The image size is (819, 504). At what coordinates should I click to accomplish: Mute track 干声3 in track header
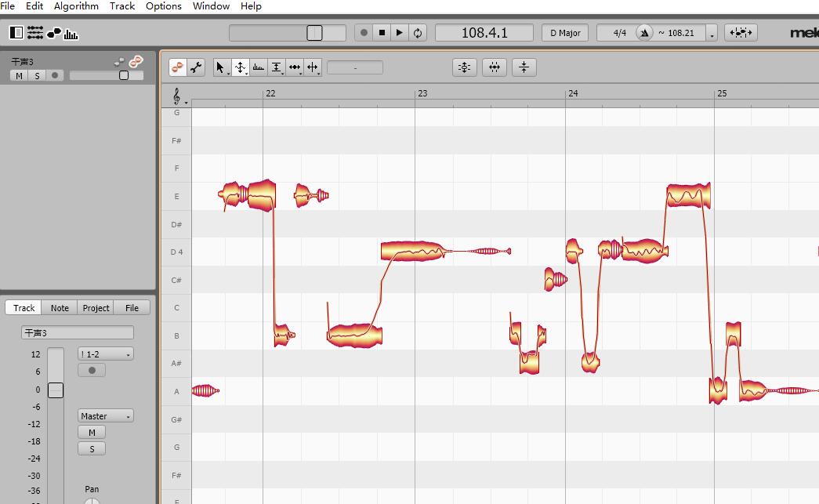pos(20,76)
